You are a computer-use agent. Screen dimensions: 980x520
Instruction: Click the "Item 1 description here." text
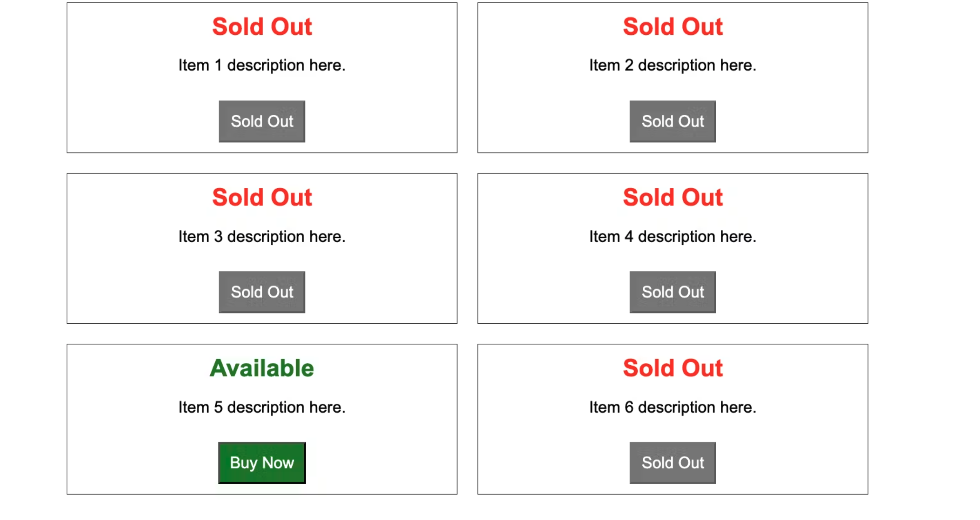coord(262,65)
